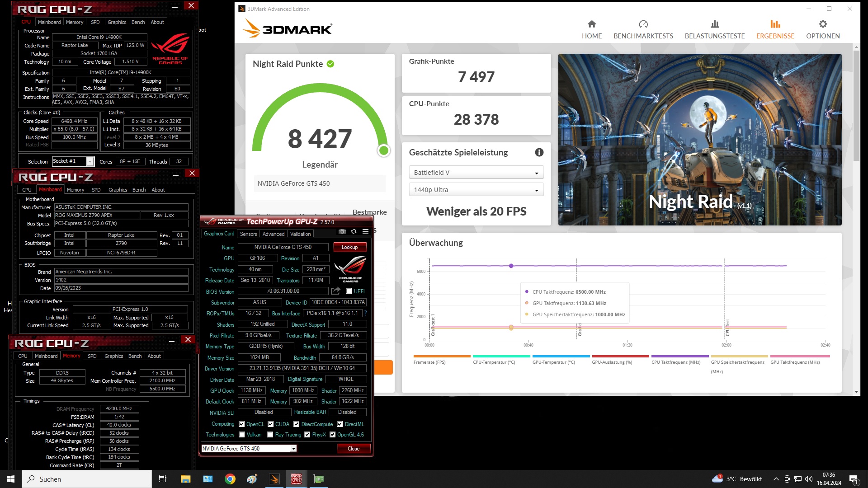Open the Sensors tab in GPU-Z
The image size is (868, 488).
click(x=248, y=234)
